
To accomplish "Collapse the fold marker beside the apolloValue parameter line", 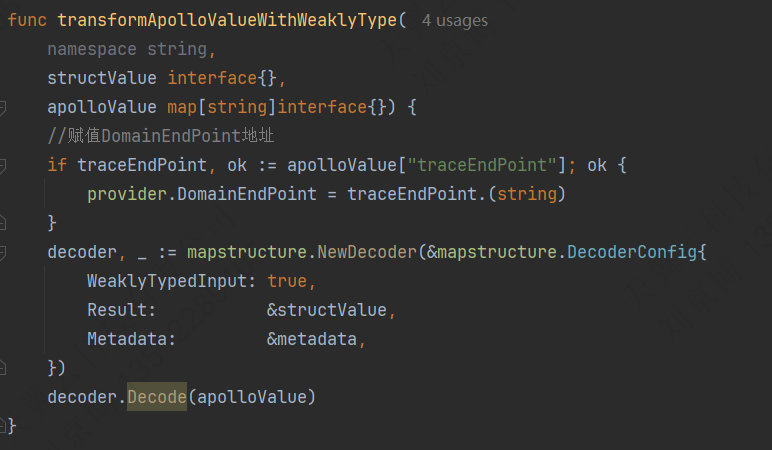I will pos(2,107).
